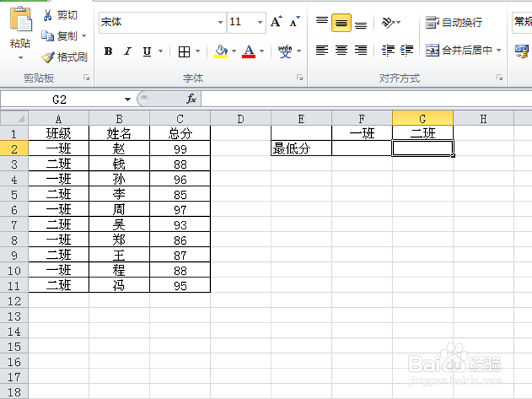Open the Merge and Center dropdown arrow
The width and height of the screenshot is (532, 399).
coord(498,51)
